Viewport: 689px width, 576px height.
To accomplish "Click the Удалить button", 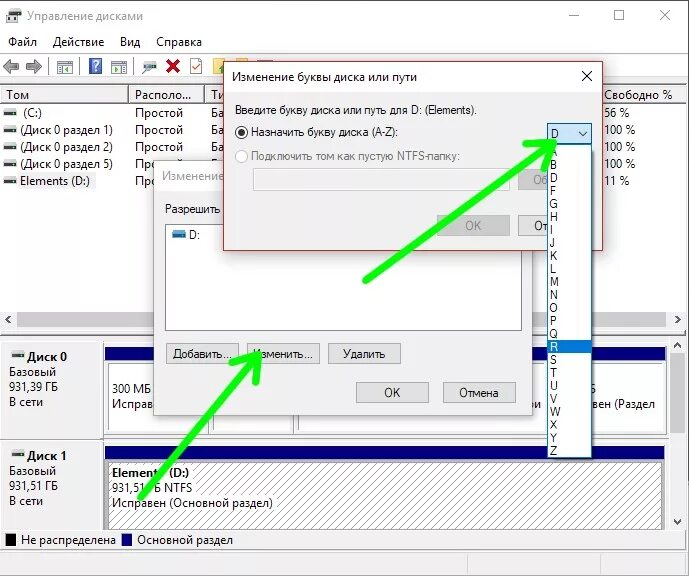I will [364, 354].
